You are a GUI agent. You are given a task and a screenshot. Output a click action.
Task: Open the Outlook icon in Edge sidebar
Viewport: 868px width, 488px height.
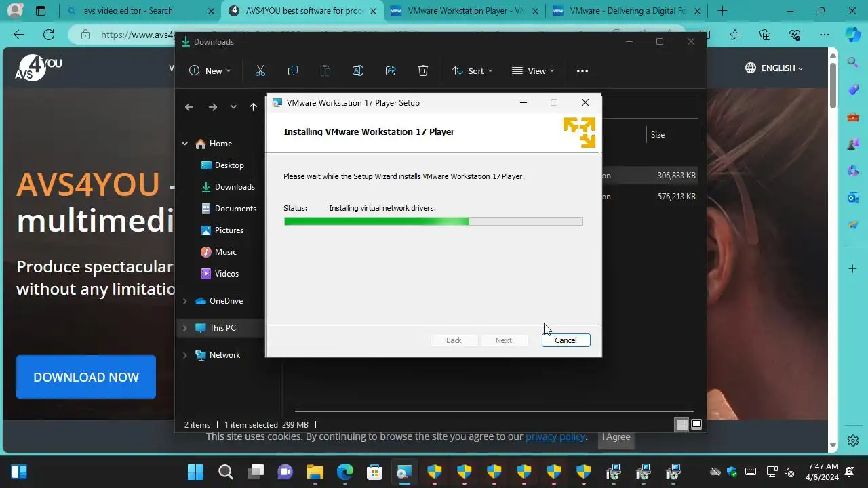coord(853,198)
